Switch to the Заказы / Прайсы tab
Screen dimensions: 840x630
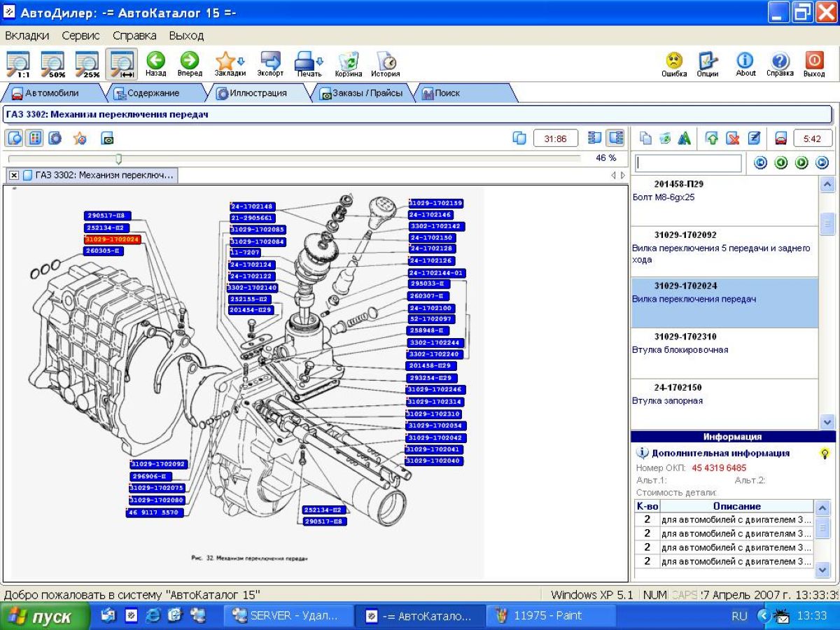coord(361,93)
